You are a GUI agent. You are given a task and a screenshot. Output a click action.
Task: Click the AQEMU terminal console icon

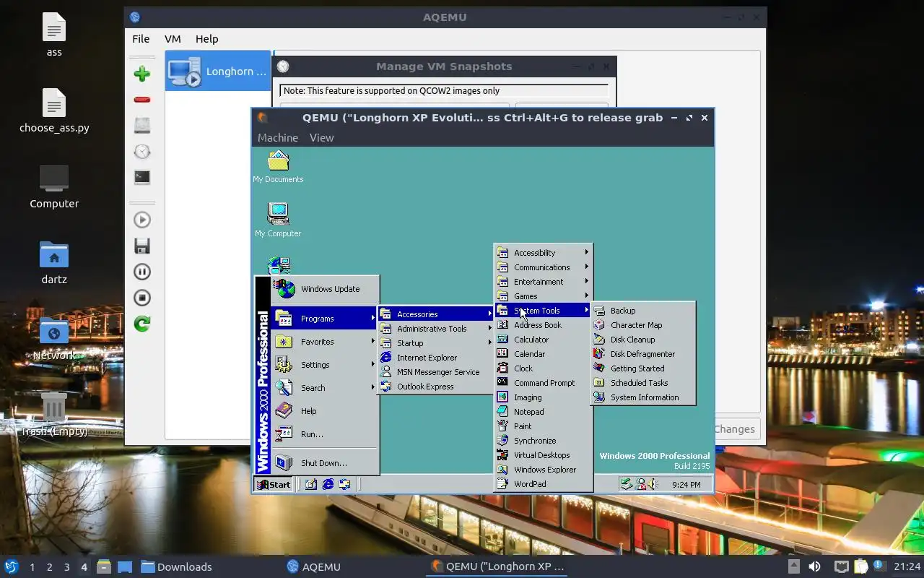point(142,177)
